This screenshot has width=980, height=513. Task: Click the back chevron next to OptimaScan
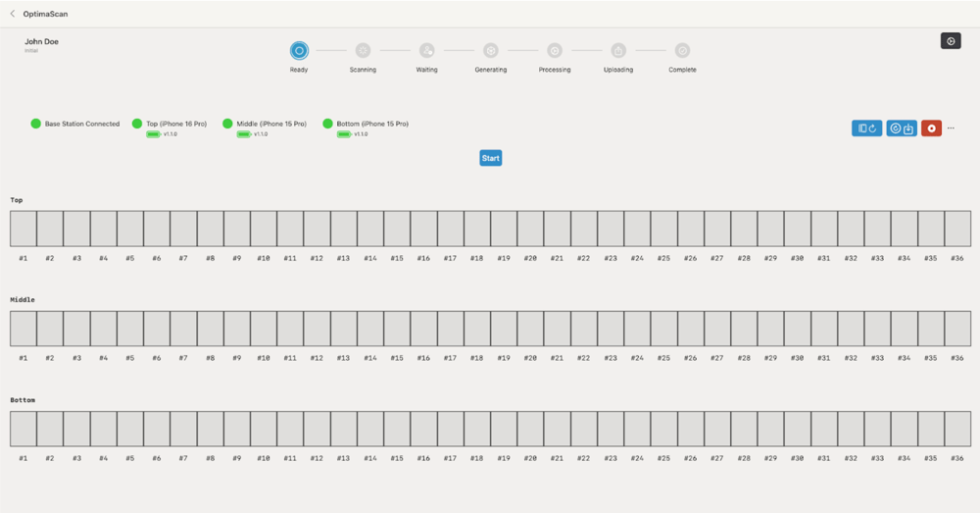pyautogui.click(x=12, y=14)
